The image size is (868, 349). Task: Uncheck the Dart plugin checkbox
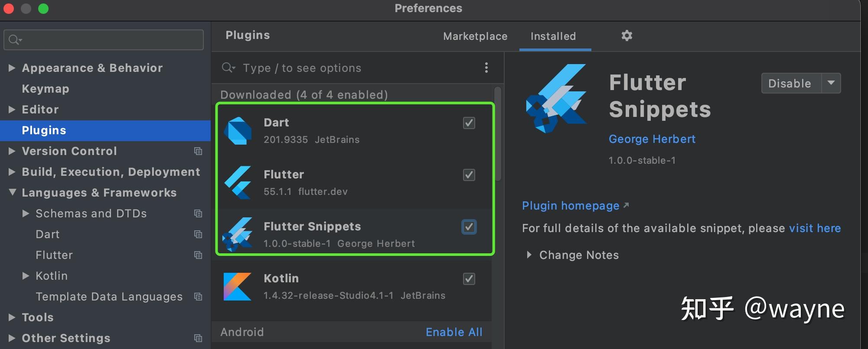(x=469, y=123)
